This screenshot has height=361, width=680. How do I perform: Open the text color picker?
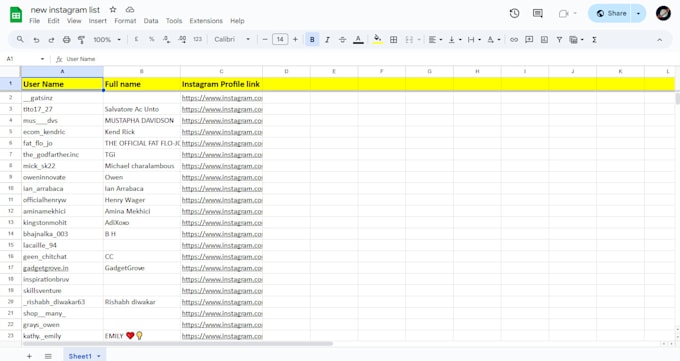point(358,39)
